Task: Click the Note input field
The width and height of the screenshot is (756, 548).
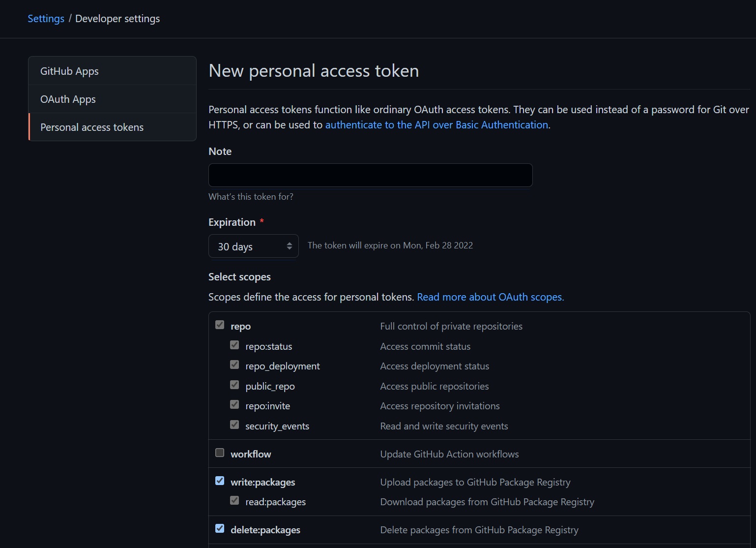Action: 370,175
